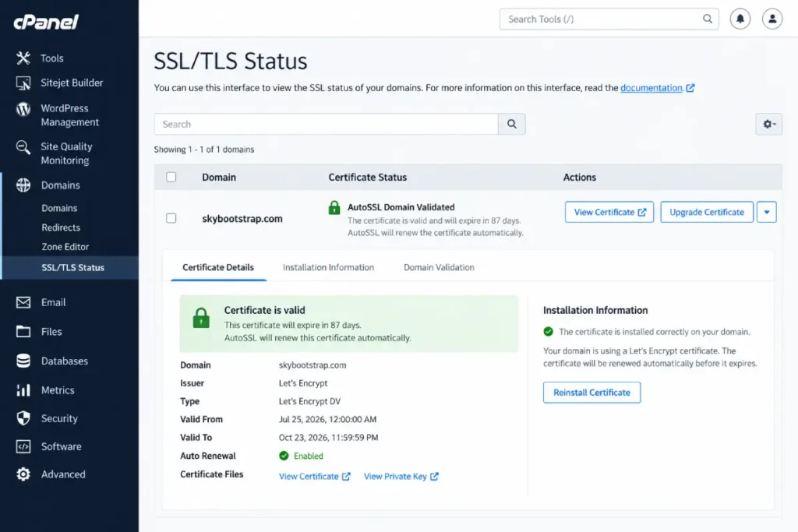Screen dimensions: 798x532
Task: Open Tools via the wrench icon
Action: 23,58
